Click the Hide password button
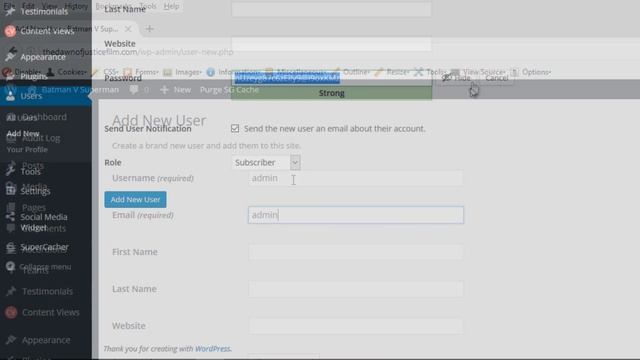 pyautogui.click(x=457, y=78)
